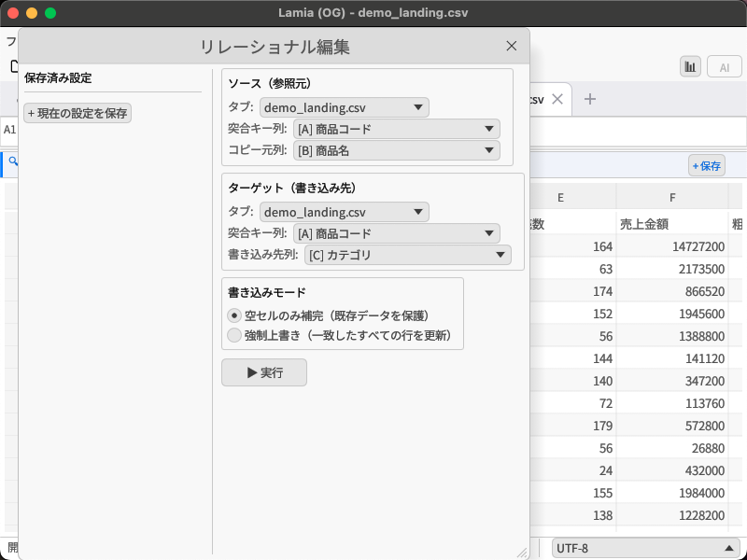Click the 売上金額 header cell

672,224
